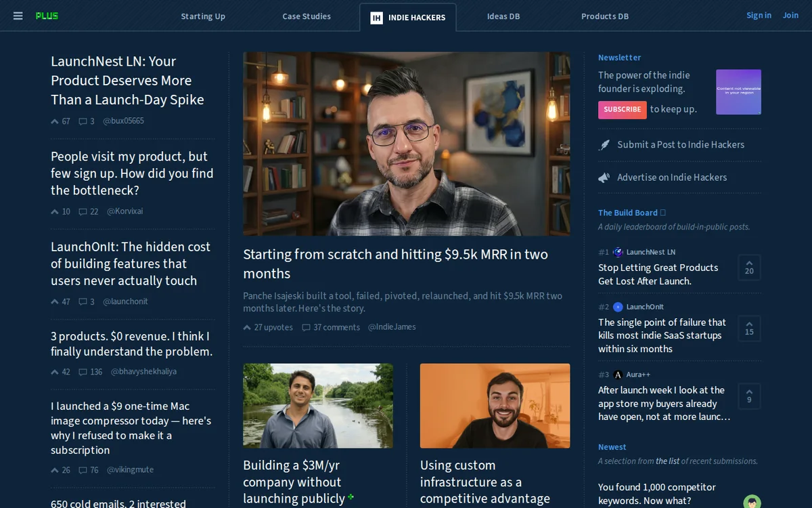The image size is (812, 508).
Task: Upvote Build Board post #3 with 9 votes
Action: pos(749,396)
